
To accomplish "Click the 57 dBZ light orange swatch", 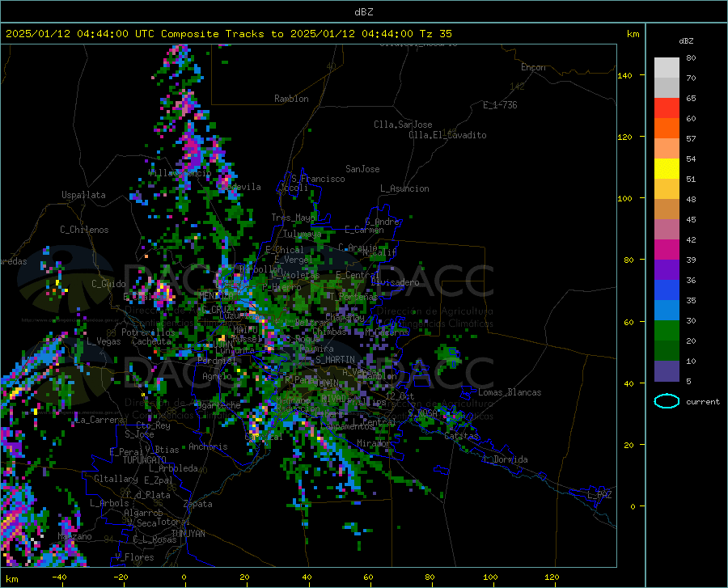I will tap(667, 149).
